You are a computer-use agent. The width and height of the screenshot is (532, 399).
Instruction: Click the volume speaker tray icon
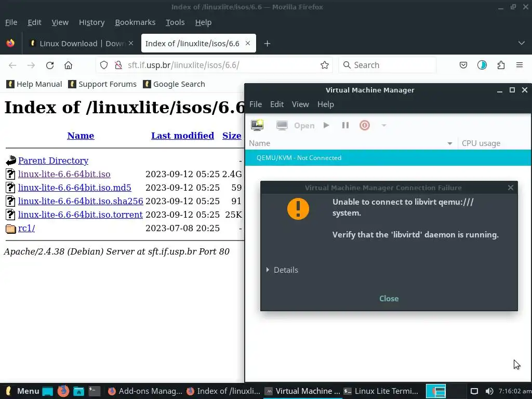coord(489,391)
